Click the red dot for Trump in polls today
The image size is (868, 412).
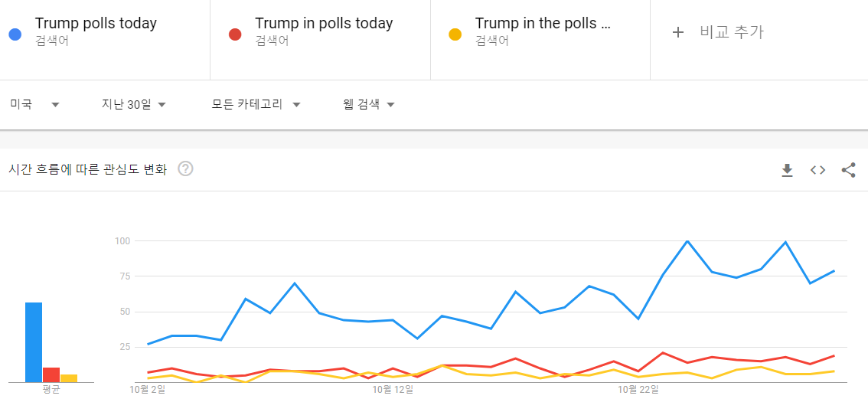click(235, 34)
